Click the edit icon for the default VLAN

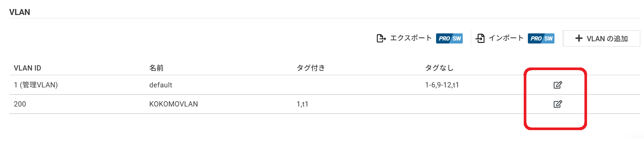point(557,85)
